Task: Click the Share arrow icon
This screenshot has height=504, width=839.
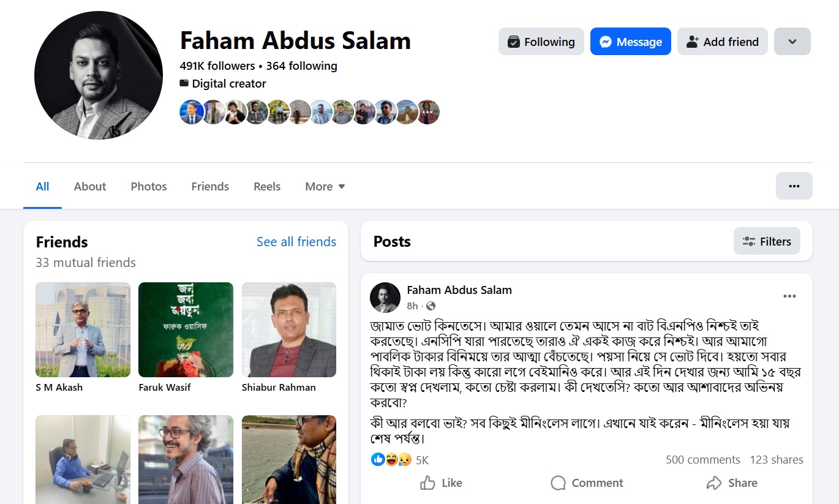Action: (714, 483)
